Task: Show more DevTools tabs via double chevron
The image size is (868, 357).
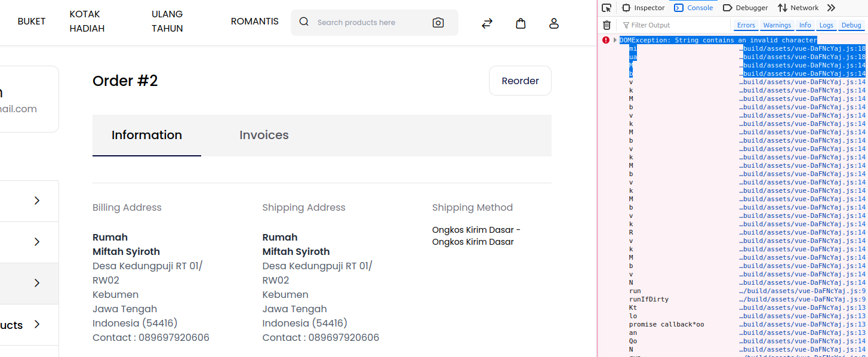Action: [x=831, y=8]
